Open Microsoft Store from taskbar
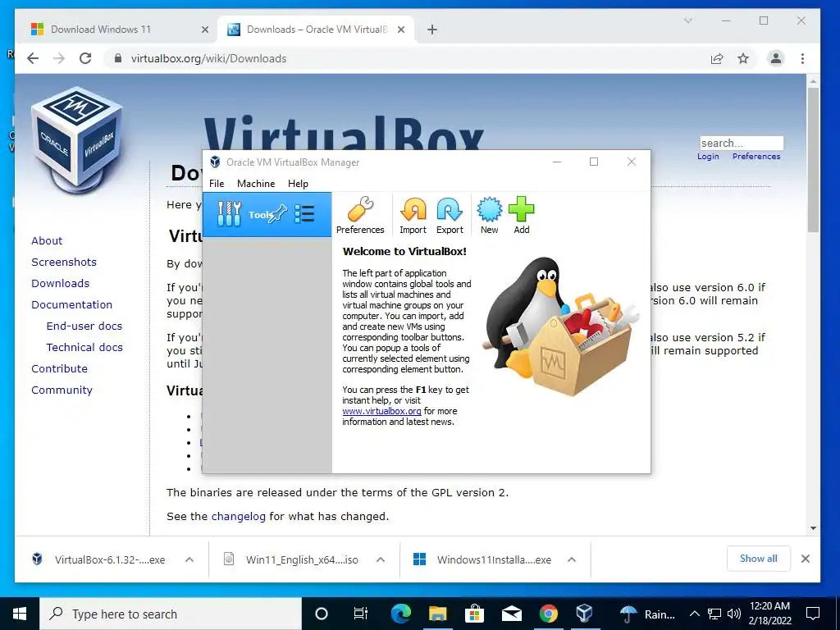840x630 pixels. click(x=474, y=614)
